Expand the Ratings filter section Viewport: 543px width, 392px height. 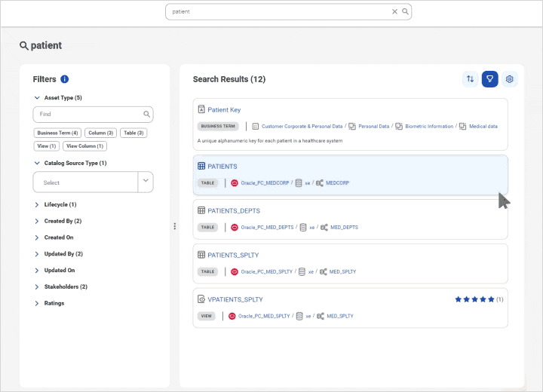(x=54, y=303)
